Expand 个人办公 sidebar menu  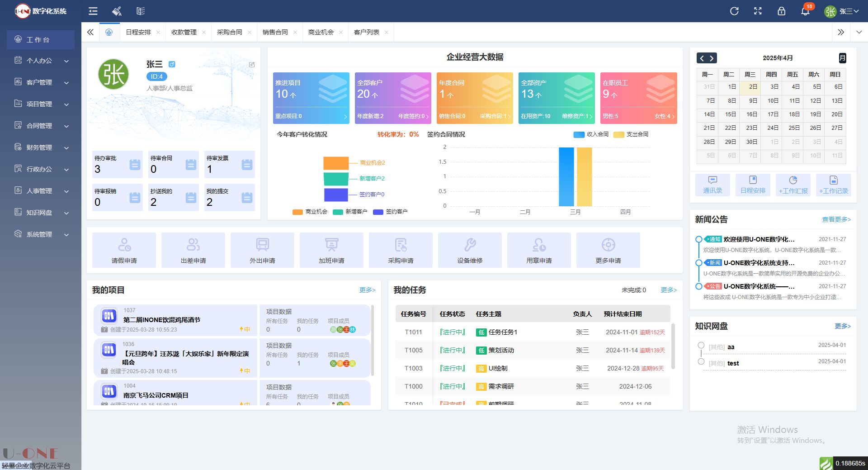[x=41, y=61]
